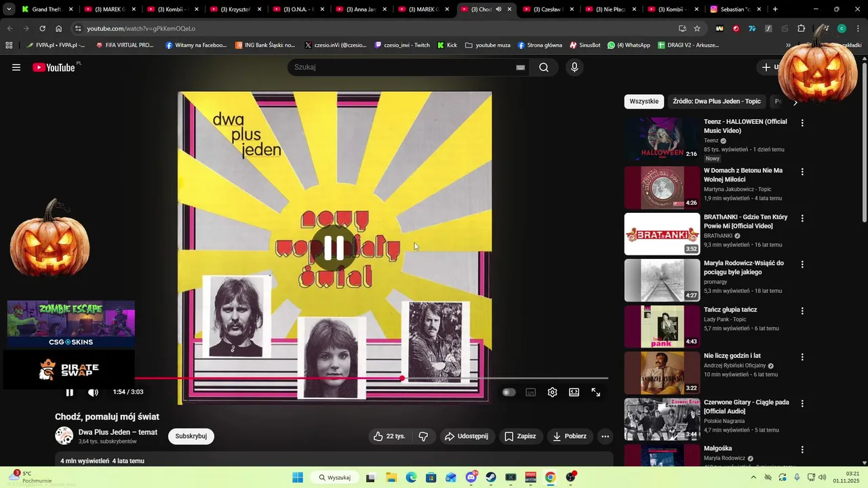Toggle subtitles in the player
868x488 pixels.
pos(531,392)
